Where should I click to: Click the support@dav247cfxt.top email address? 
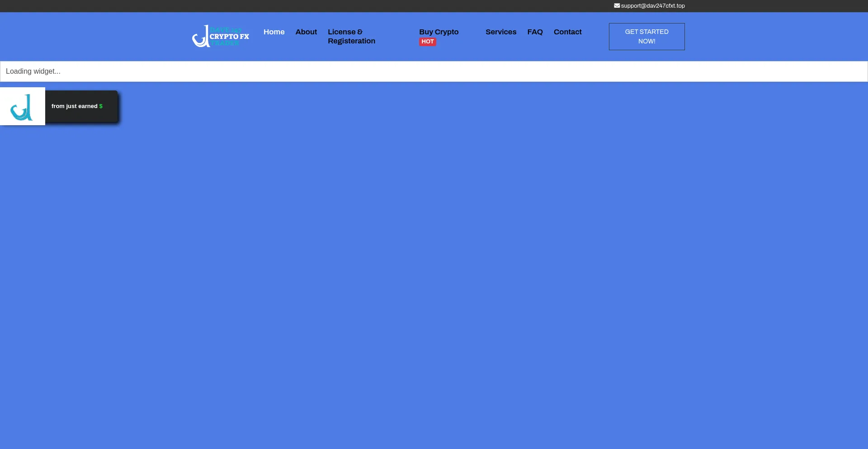coord(652,6)
